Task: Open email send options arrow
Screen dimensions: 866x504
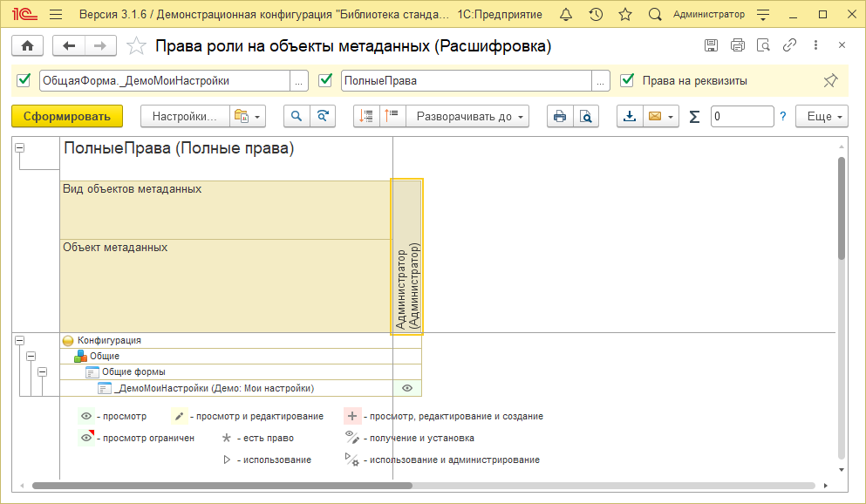Action: coord(671,117)
